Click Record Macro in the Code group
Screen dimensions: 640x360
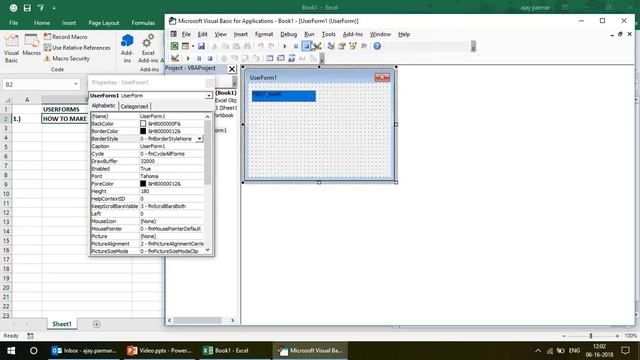click(x=66, y=37)
